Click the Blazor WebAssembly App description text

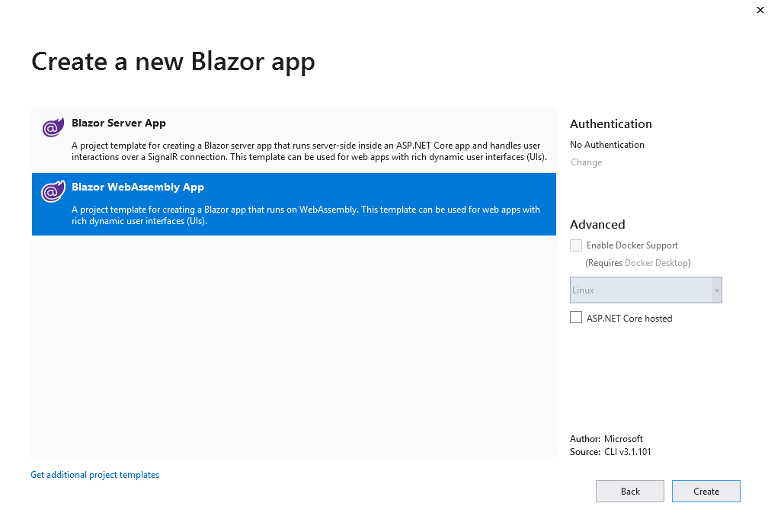tap(306, 215)
